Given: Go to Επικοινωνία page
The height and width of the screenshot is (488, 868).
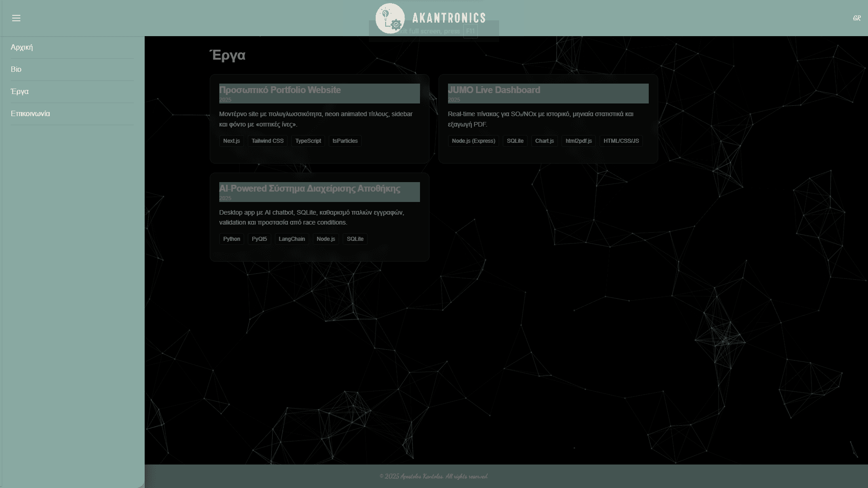Looking at the screenshot, I should (30, 113).
